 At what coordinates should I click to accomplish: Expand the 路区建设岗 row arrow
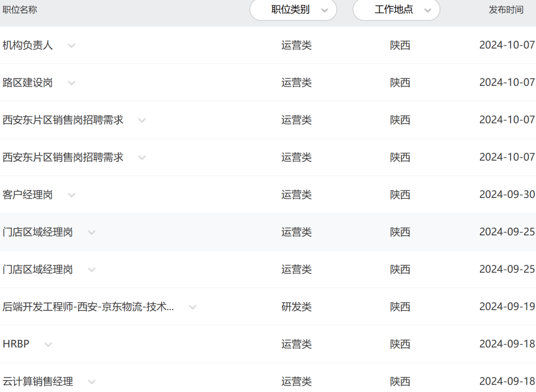click(x=71, y=83)
